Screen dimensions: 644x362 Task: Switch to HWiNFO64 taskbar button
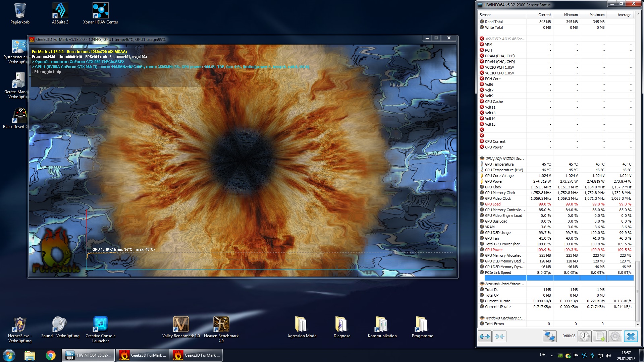pos(88,355)
